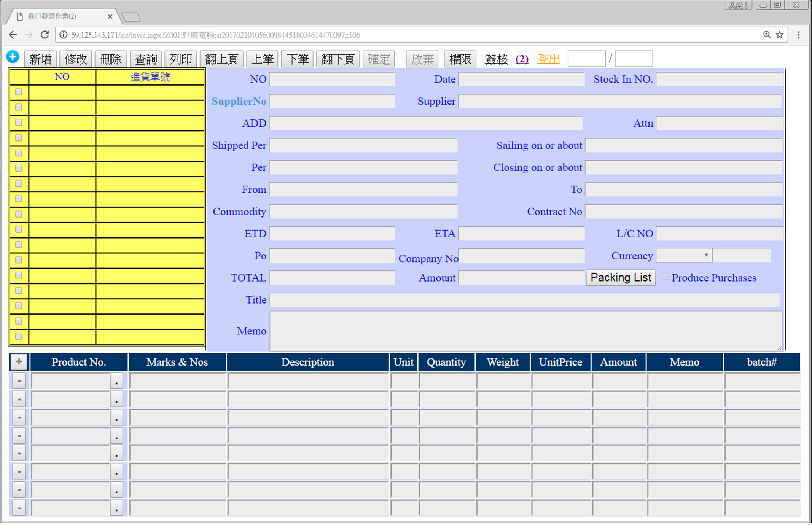Click the ADD address field

[426, 123]
